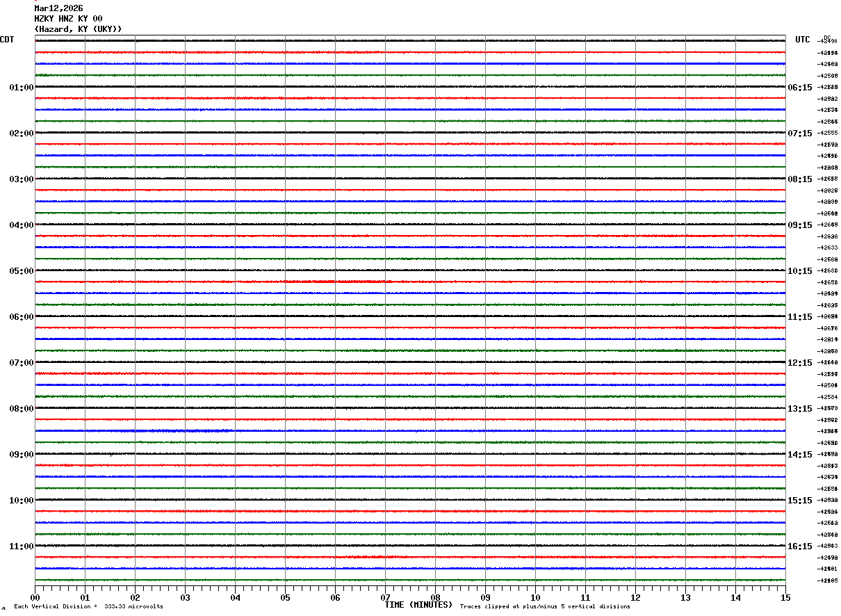Select the 12:15 UTC time label
Viewport: 841px width, 616px height.
[799, 363]
